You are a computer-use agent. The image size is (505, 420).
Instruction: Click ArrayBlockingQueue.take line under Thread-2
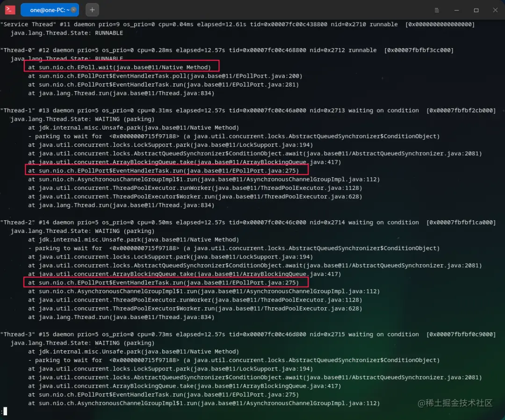[184, 274]
